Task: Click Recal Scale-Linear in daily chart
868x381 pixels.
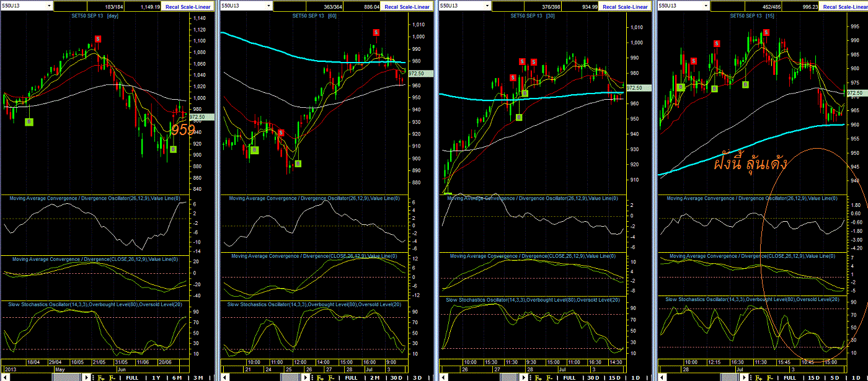Action: pyautogui.click(x=188, y=6)
